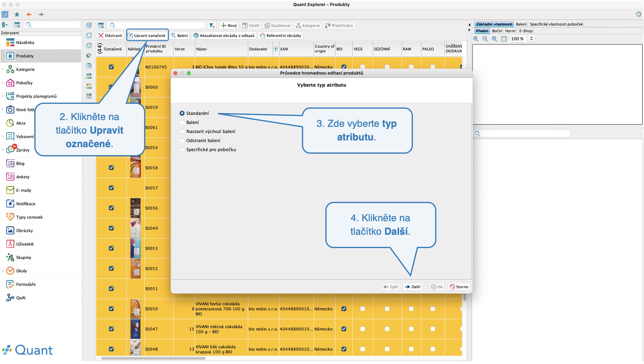Expand the Pobočky tree item
This screenshot has width=644, height=364.
pos(3,83)
